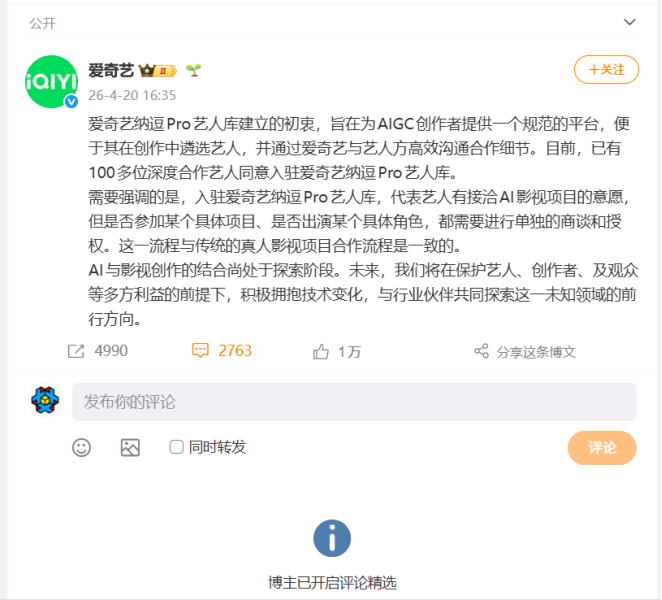Image resolution: width=662 pixels, height=600 pixels.
Task: Click the crown membership badge icon
Action: [157, 71]
